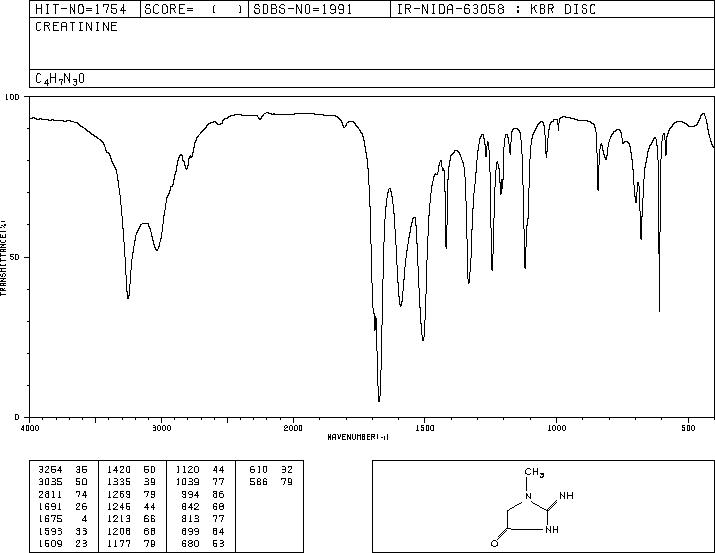Click the NH imine label in the structure
The width and height of the screenshot is (715, 553).
point(566,496)
